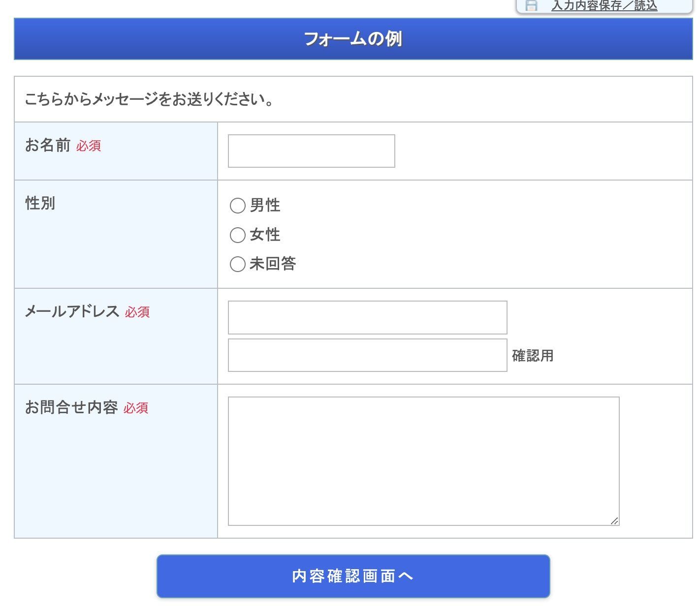
Task: Select the 男性 radio button
Action: pos(238,206)
